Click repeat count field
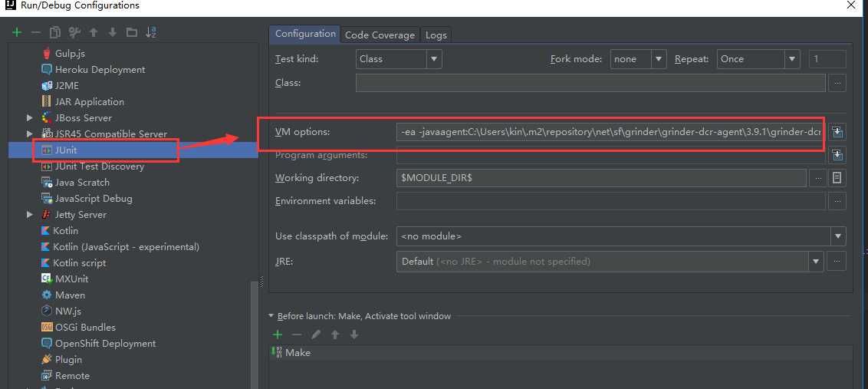Viewport: 868px width, 389px height. pyautogui.click(x=827, y=59)
